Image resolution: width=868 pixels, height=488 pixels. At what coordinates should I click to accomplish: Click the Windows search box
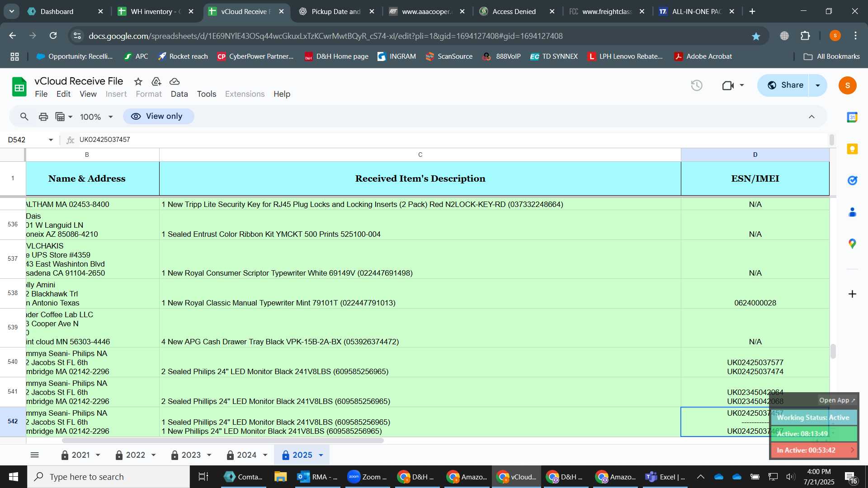(x=108, y=477)
